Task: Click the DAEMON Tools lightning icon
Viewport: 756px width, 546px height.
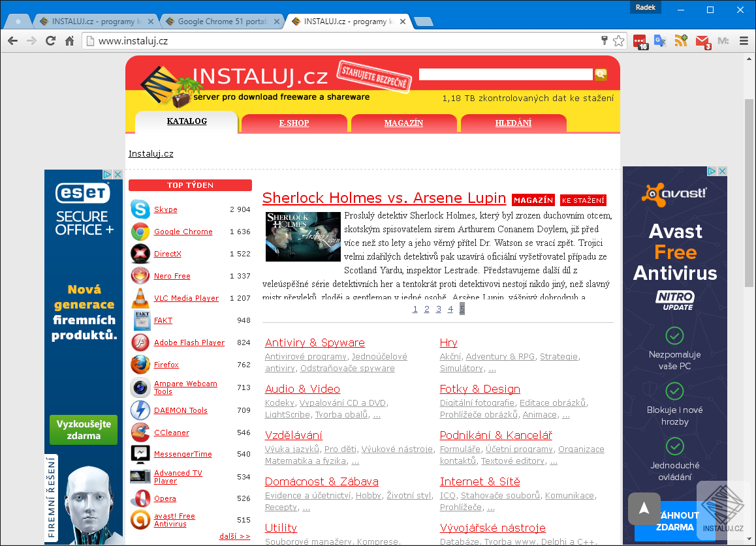Action: coord(140,410)
